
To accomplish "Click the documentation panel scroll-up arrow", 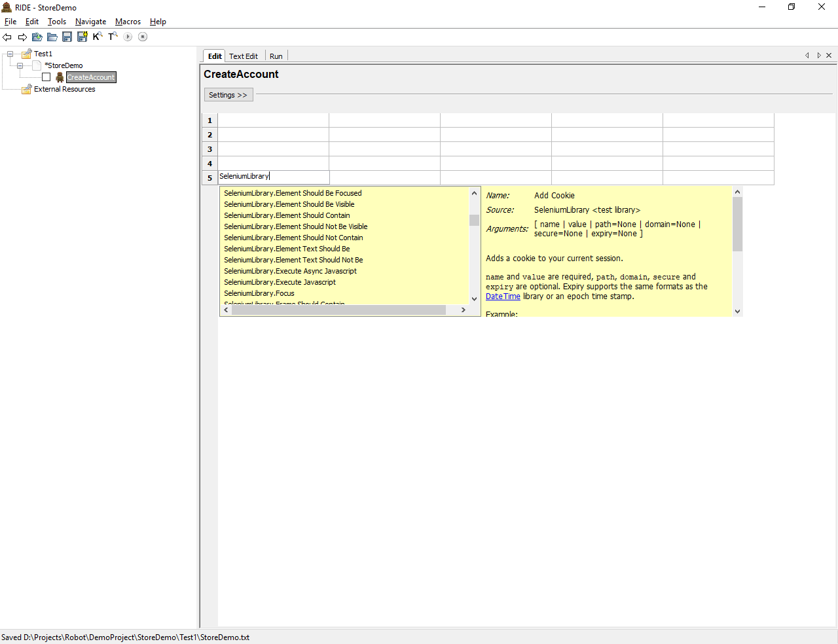I will [738, 192].
